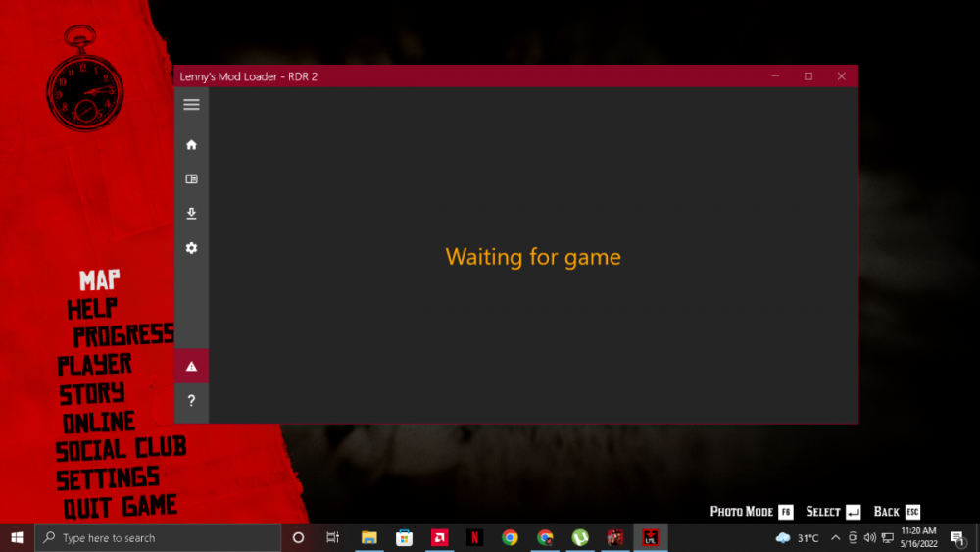The height and width of the screenshot is (552, 980).
Task: Open uTorrent from the taskbar
Action: (x=580, y=537)
